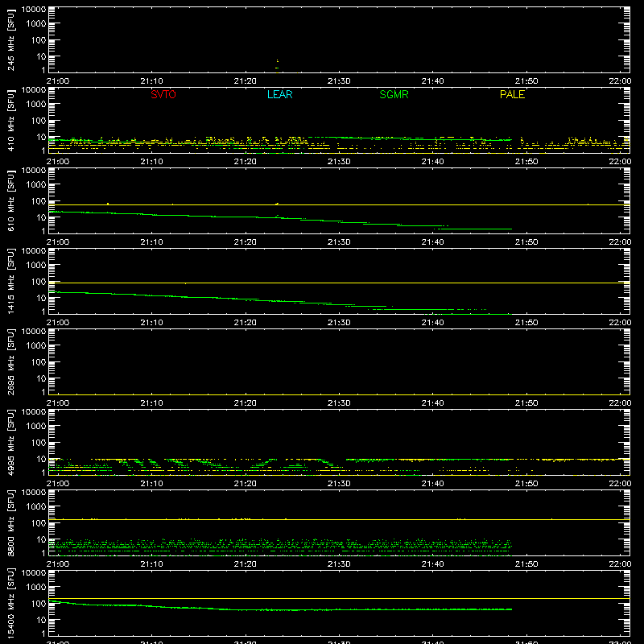Click the green trace in 15400 MHz panel
Screen dimensions: 644x644
pos(280,610)
